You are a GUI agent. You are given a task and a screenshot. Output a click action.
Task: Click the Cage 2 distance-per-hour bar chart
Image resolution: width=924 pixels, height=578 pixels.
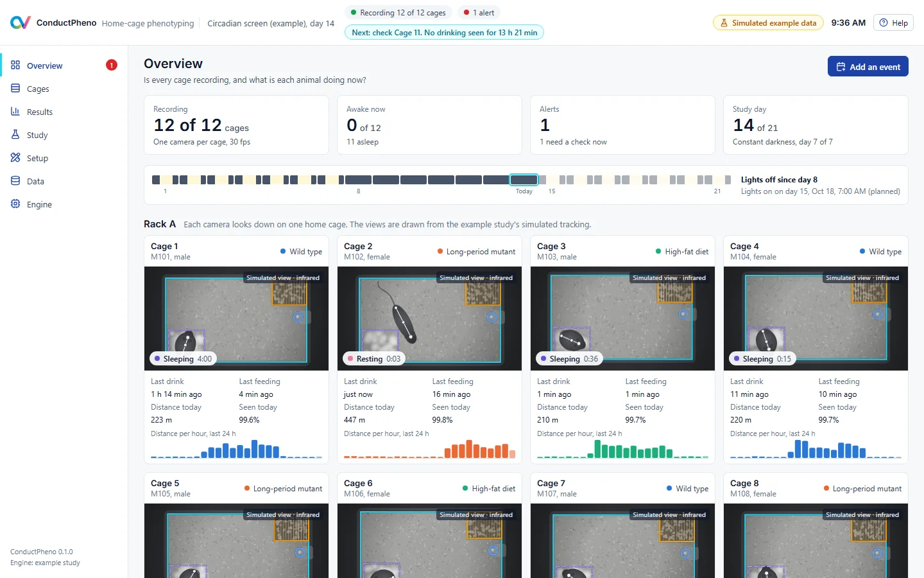[x=429, y=448]
